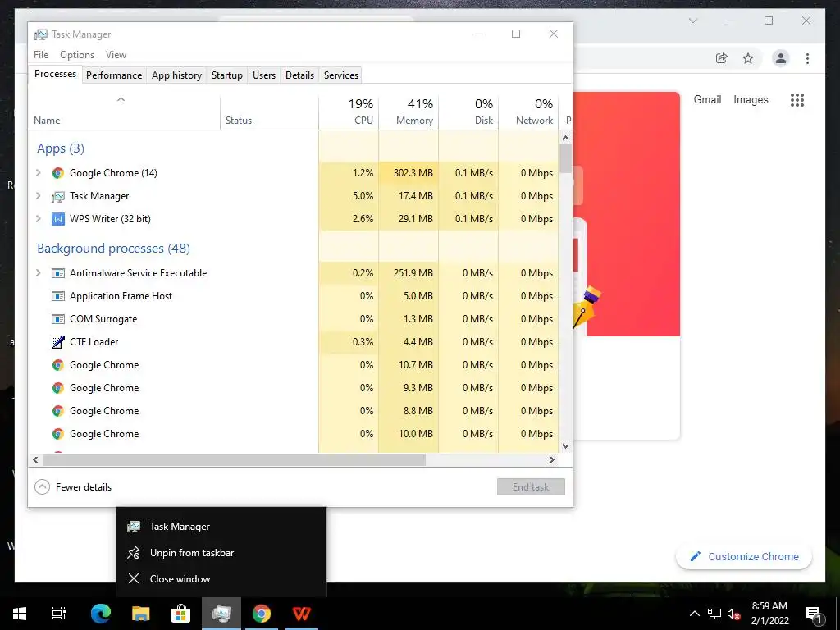Expand WPS Writer (32 bit) row

coord(38,219)
